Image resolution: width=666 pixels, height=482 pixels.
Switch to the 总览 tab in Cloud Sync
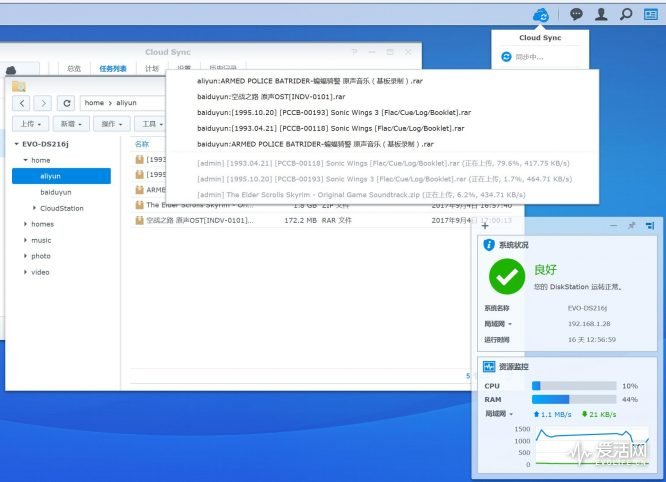(x=74, y=69)
